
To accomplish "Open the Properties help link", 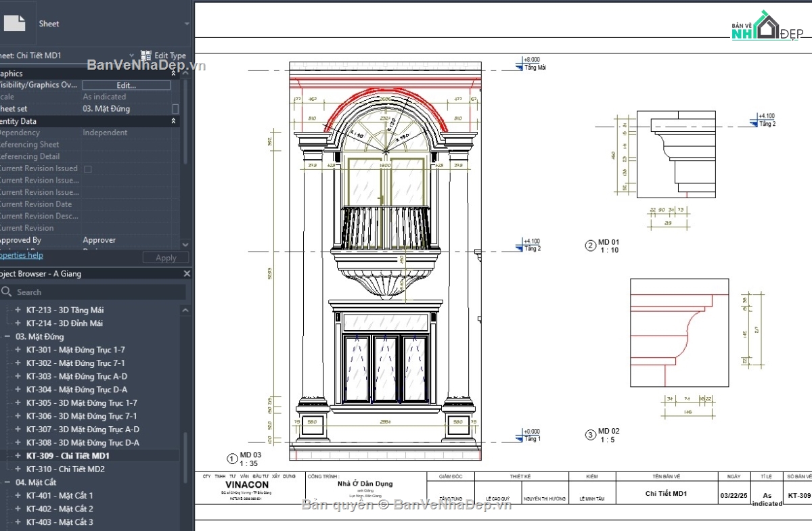I will pos(20,255).
